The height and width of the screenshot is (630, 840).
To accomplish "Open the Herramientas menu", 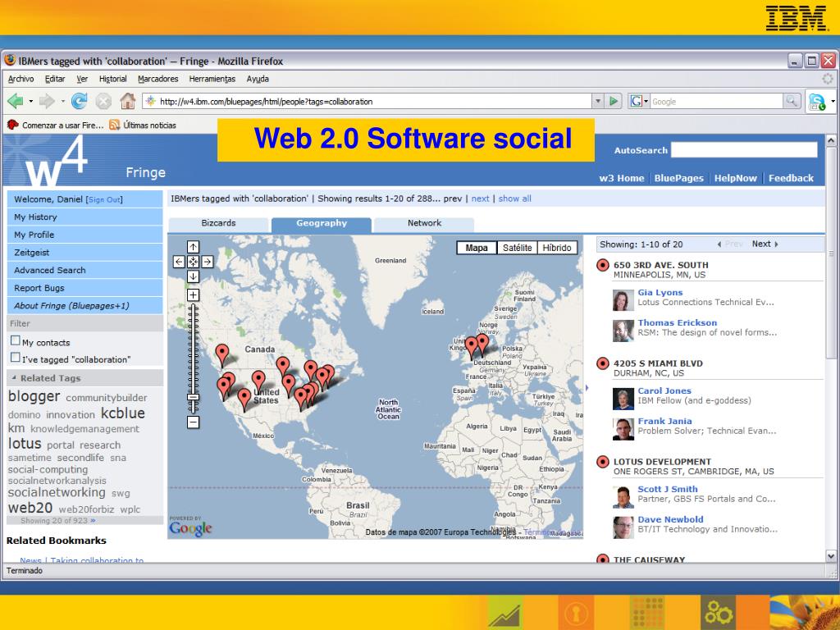I will [x=212, y=79].
